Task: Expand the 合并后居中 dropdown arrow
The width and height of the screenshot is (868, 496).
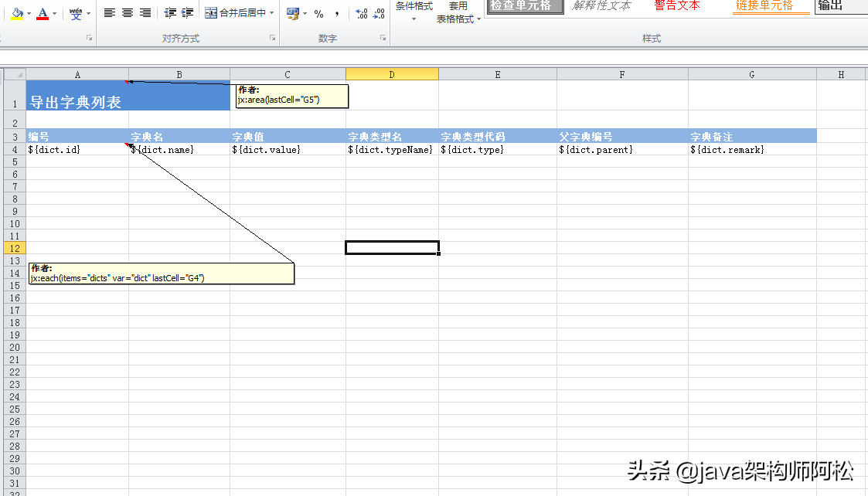Action: pyautogui.click(x=272, y=12)
